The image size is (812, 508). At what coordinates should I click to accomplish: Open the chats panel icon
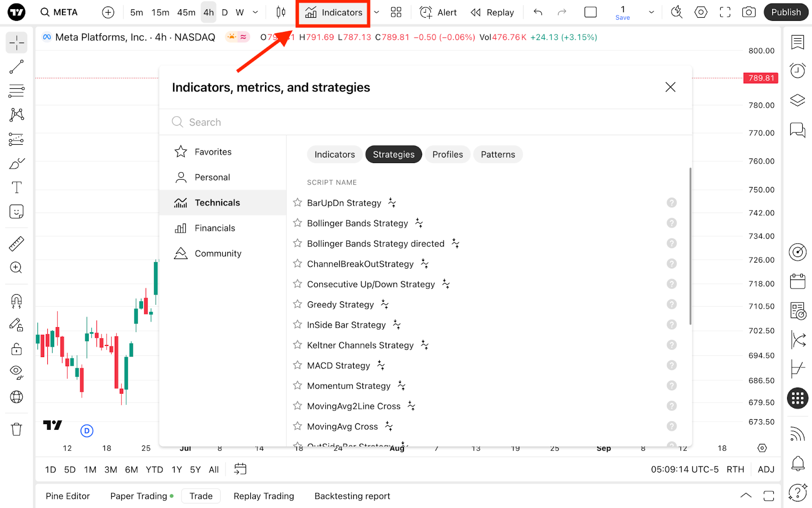pos(798,130)
